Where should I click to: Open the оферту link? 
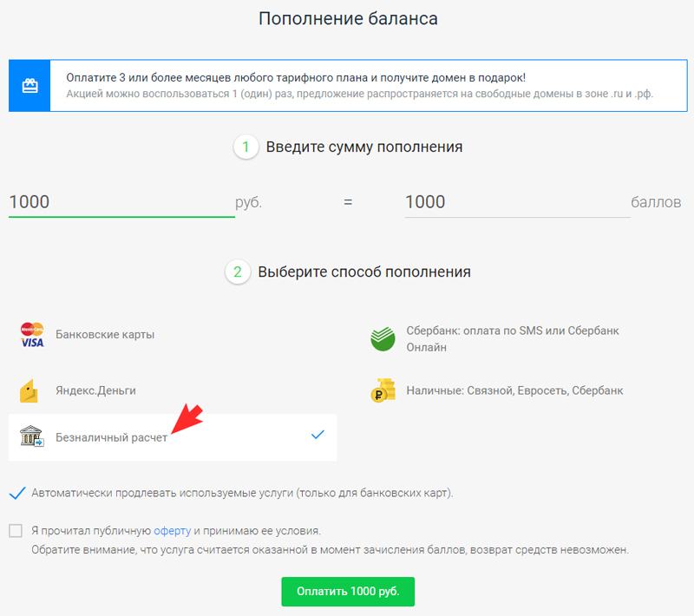tap(172, 531)
